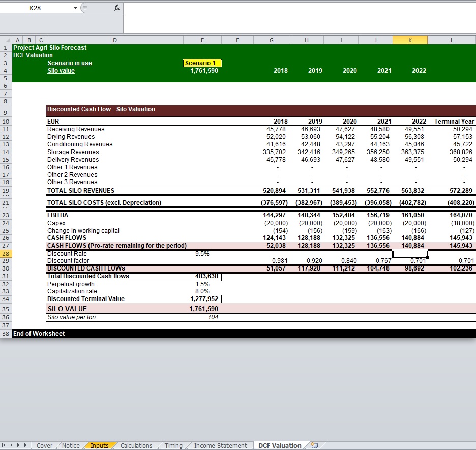Select row 35 header

[x=6, y=309]
